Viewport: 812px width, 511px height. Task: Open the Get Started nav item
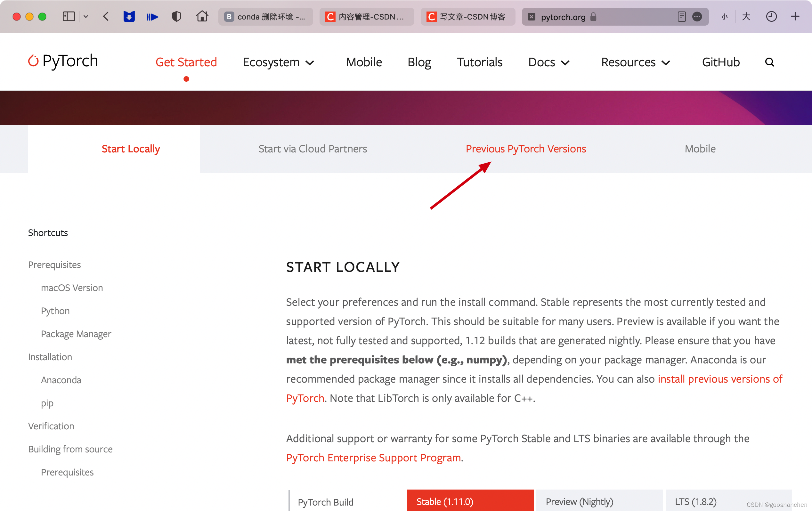click(186, 62)
